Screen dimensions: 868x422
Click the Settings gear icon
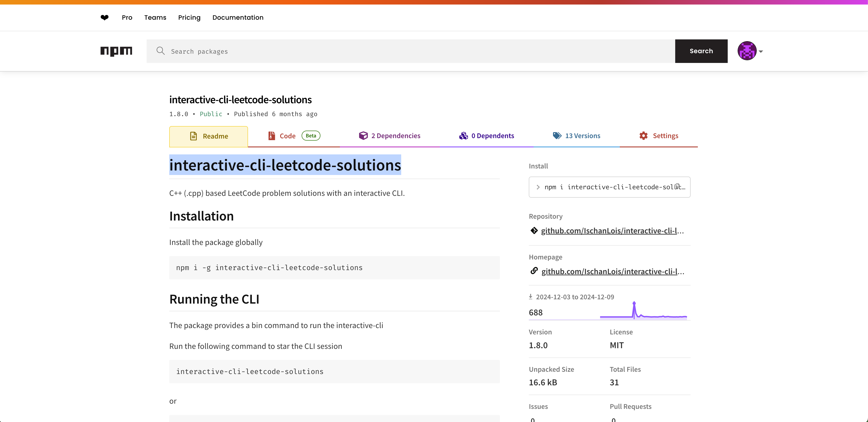pyautogui.click(x=644, y=136)
